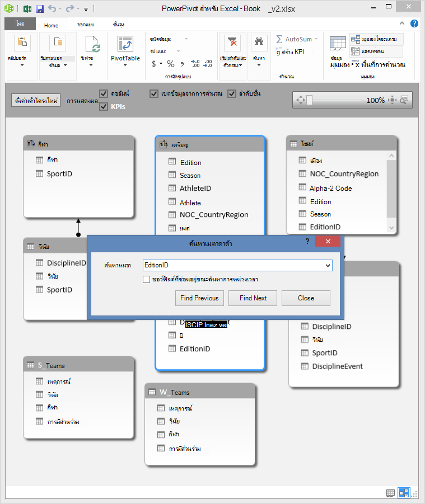425x504 pixels.
Task: Toggle the hierarchies checkbox
Action: (232, 93)
